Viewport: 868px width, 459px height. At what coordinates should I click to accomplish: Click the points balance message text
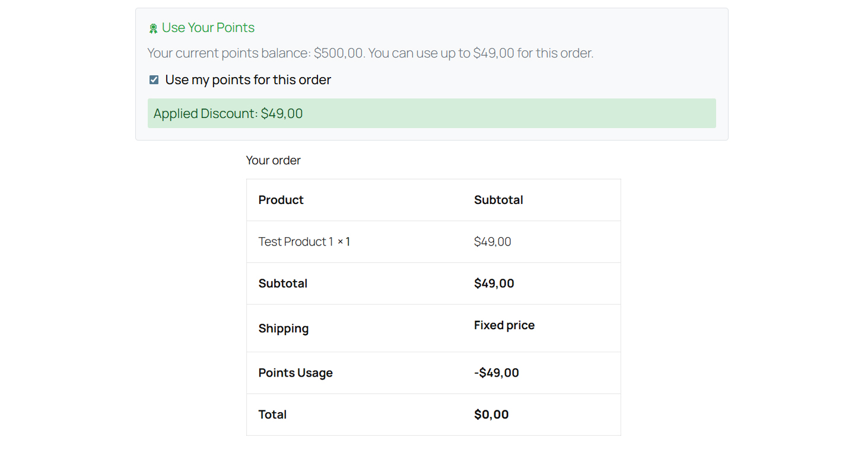(370, 53)
